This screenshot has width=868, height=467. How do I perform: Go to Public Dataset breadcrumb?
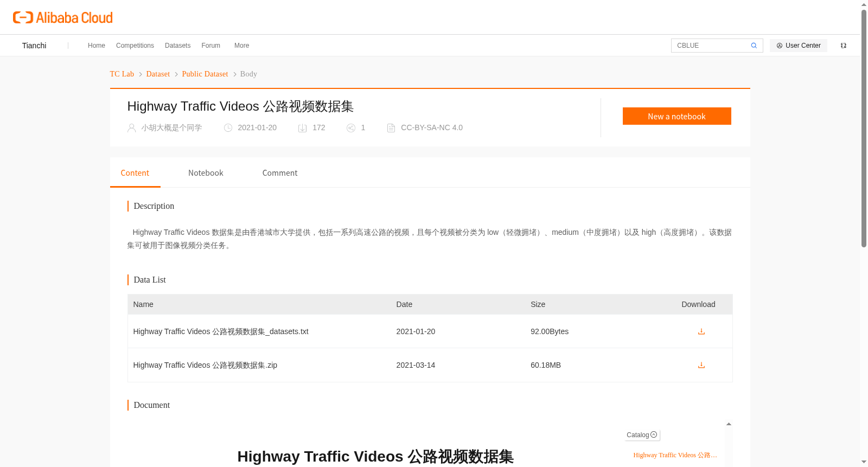[205, 74]
